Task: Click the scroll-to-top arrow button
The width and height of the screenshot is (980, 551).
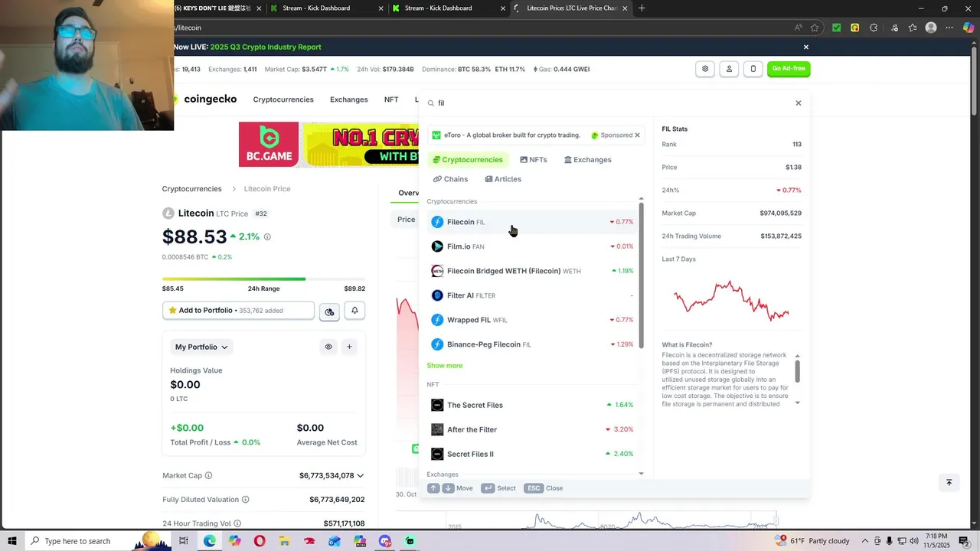Action: coord(949,482)
